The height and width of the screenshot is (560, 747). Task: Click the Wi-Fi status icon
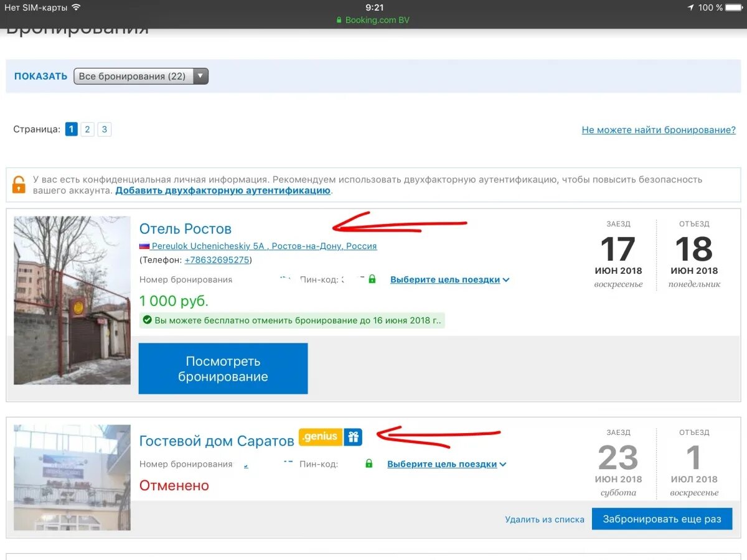(76, 7)
